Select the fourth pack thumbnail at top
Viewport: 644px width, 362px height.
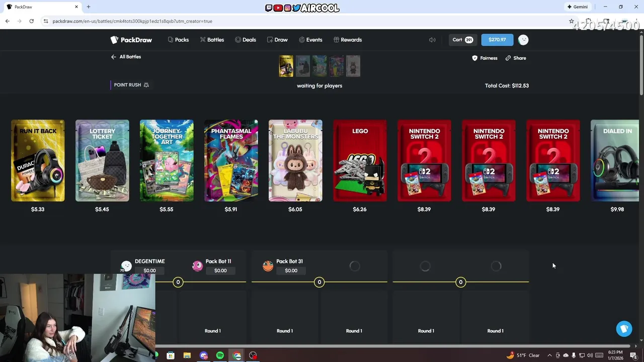tap(337, 66)
